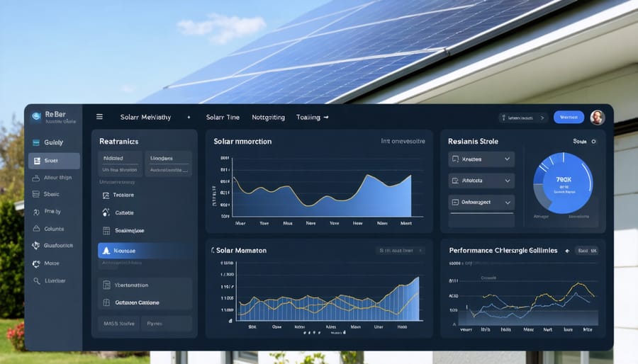This screenshot has height=364, width=638.
Task: Click icon beside Performance Clhersngle Gollimies title
Action: coord(567,251)
